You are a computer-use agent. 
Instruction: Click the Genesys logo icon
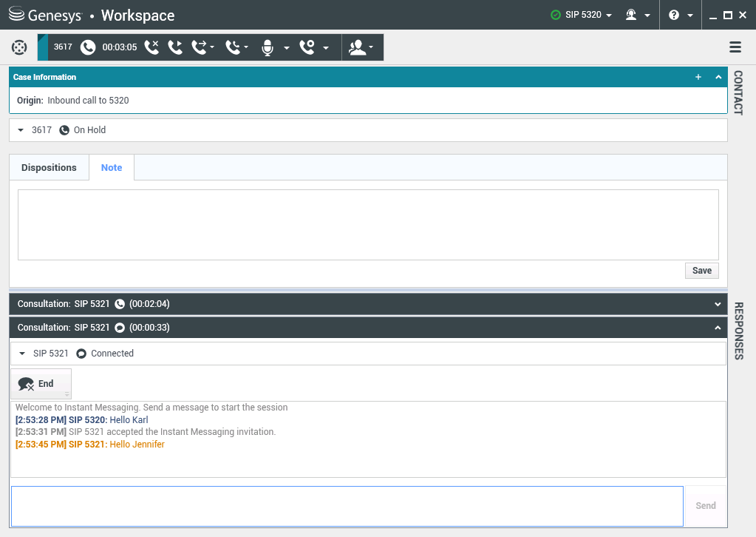(16, 14)
